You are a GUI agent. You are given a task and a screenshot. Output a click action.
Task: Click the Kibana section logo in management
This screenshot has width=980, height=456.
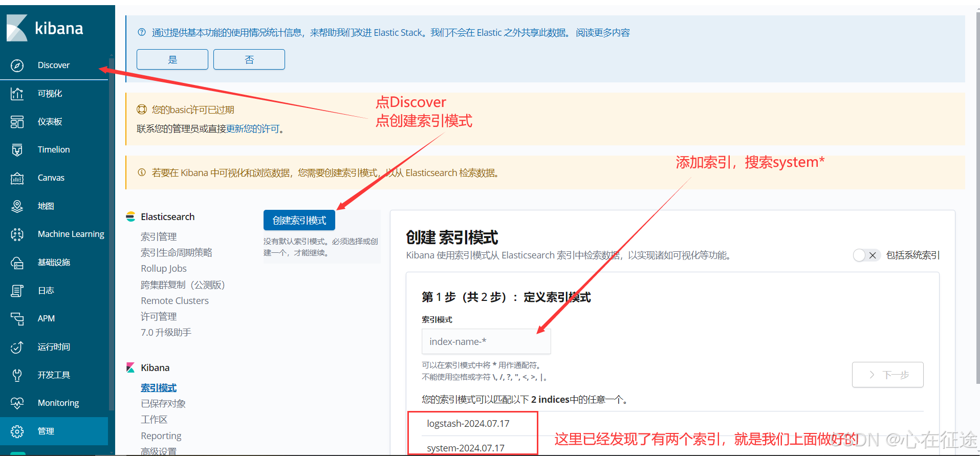130,367
